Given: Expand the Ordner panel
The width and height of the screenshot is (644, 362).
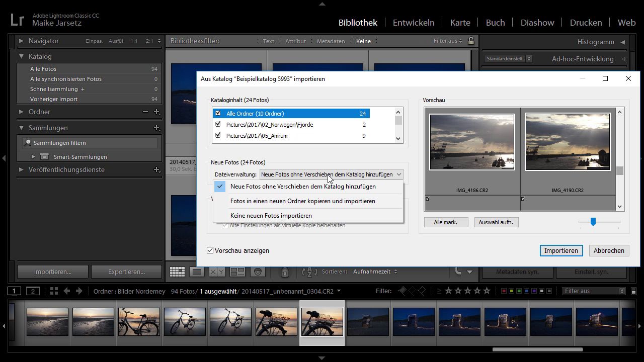Looking at the screenshot, I should tap(21, 112).
